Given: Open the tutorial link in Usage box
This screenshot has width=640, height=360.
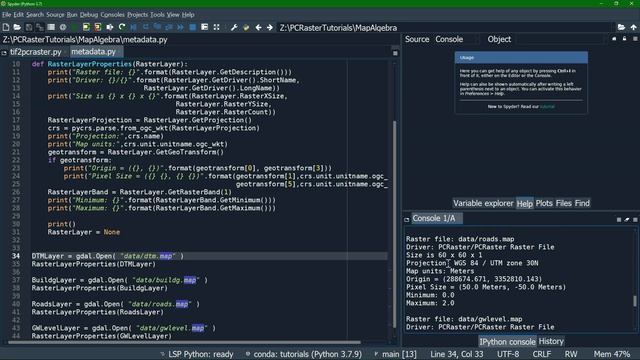Looking at the screenshot, I should [x=547, y=107].
